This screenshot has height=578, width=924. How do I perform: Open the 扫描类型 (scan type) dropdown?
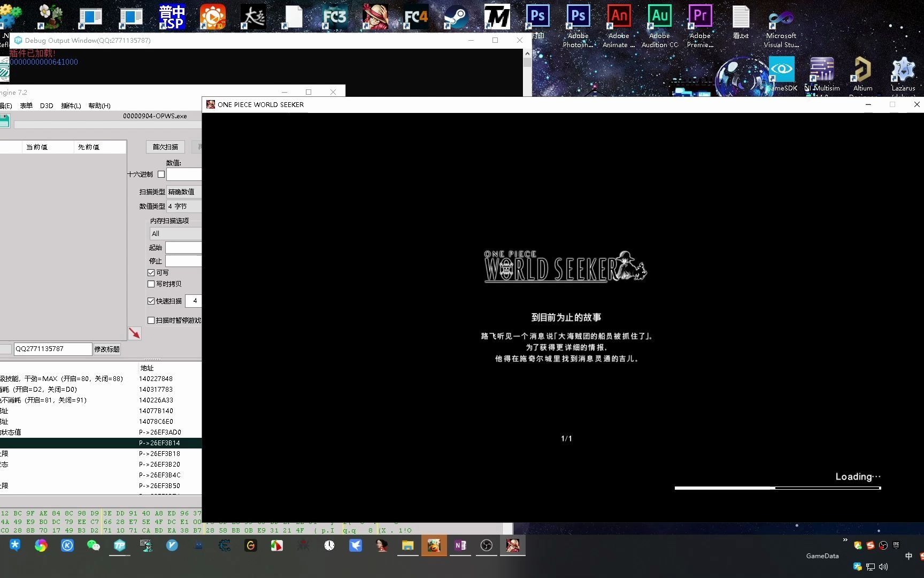(x=184, y=192)
